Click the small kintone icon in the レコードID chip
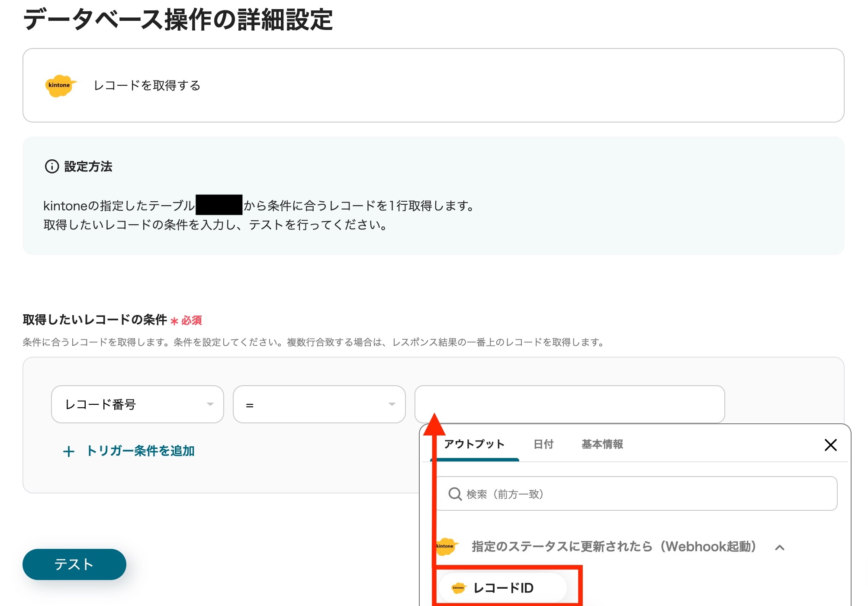Screen dimensions: 868x606 [458, 587]
